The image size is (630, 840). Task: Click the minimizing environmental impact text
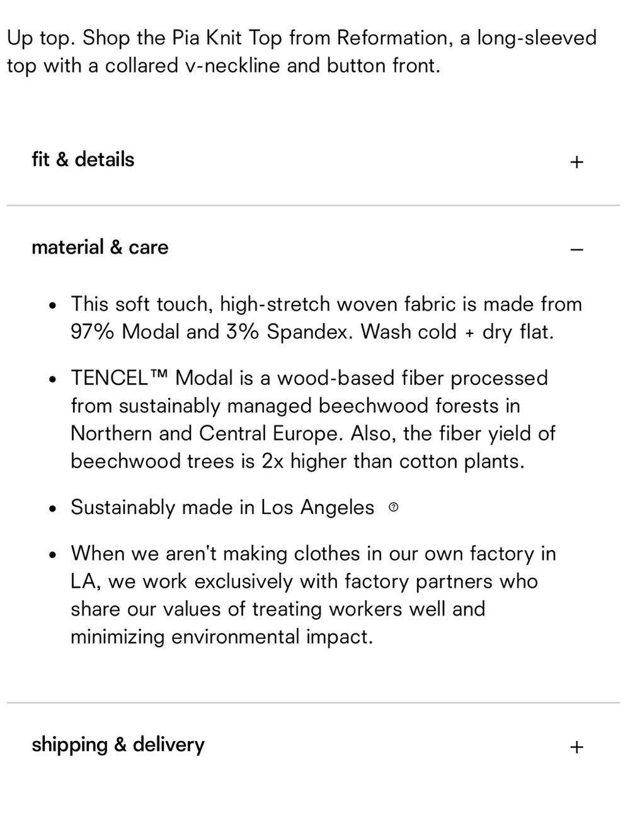click(222, 636)
